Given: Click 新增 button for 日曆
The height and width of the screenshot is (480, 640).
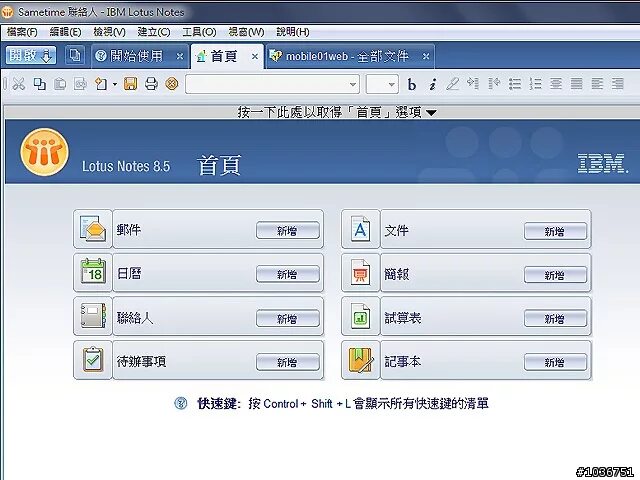Looking at the screenshot, I should tap(288, 274).
